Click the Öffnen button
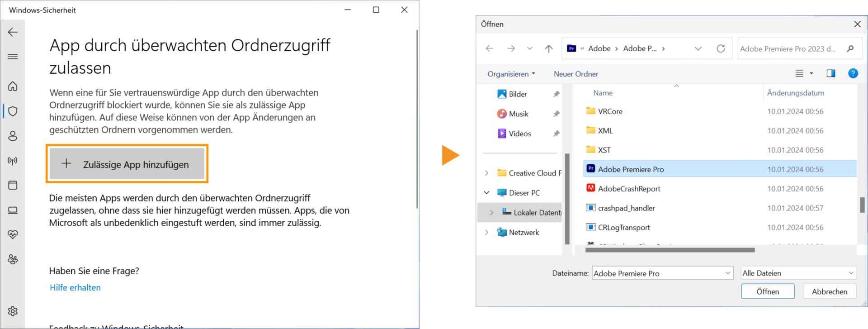Image resolution: width=868 pixels, height=329 pixels. tap(768, 291)
